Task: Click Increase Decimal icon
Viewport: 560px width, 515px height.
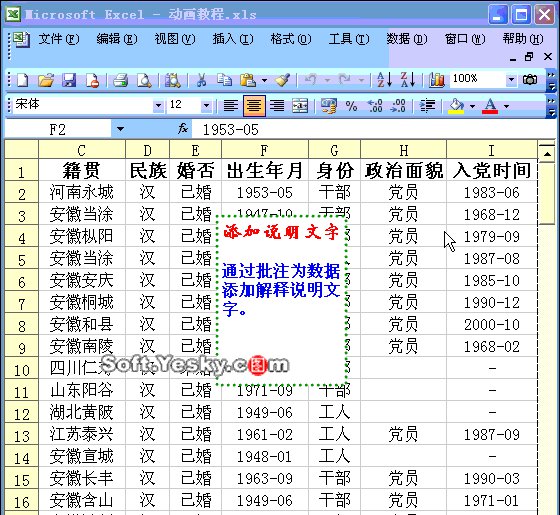Action: tap(375, 106)
